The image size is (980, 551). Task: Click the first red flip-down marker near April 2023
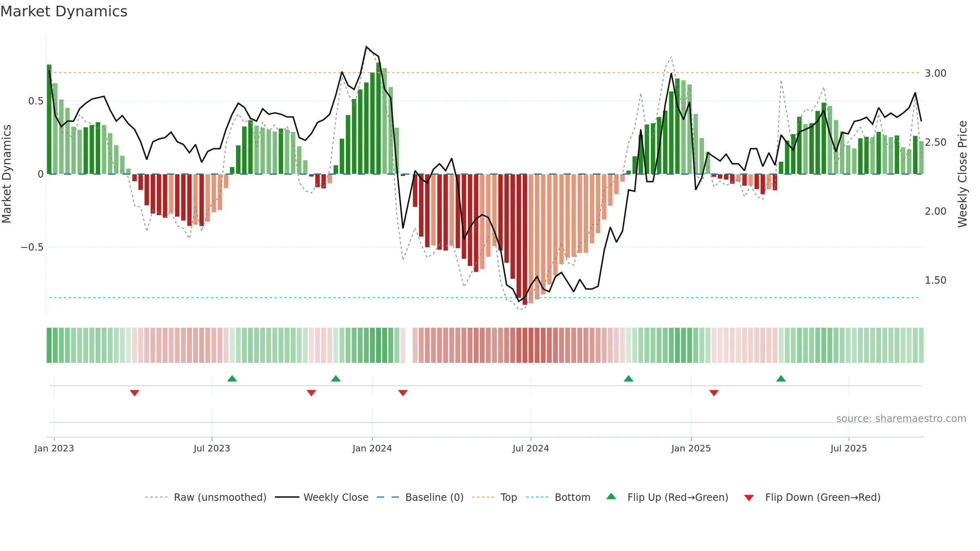[x=135, y=393]
